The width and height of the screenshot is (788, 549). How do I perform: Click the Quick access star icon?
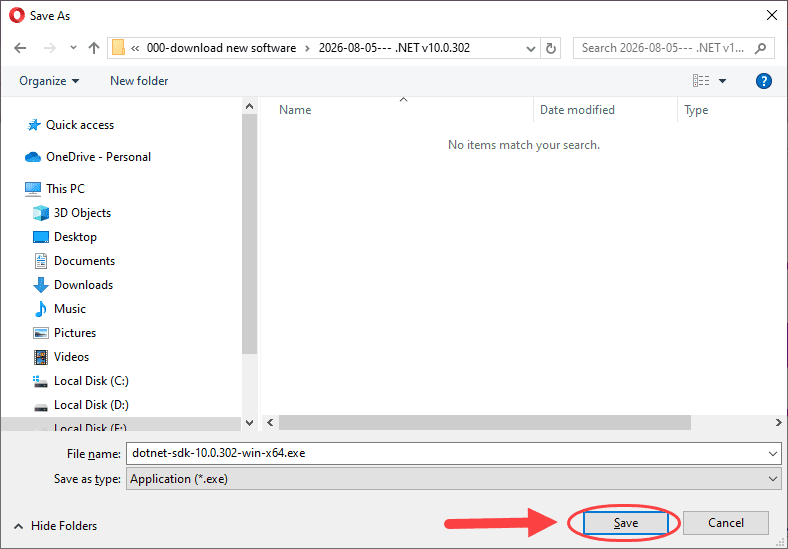(x=34, y=125)
